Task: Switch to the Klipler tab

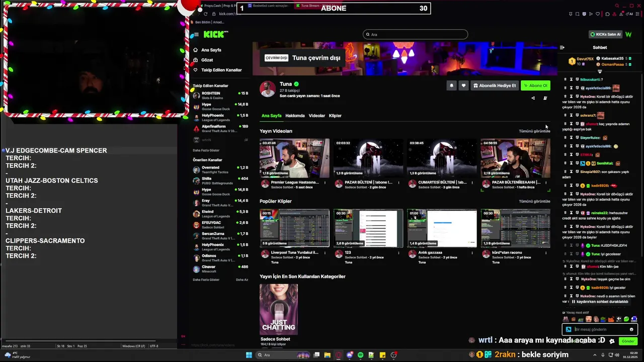Action: tap(335, 116)
